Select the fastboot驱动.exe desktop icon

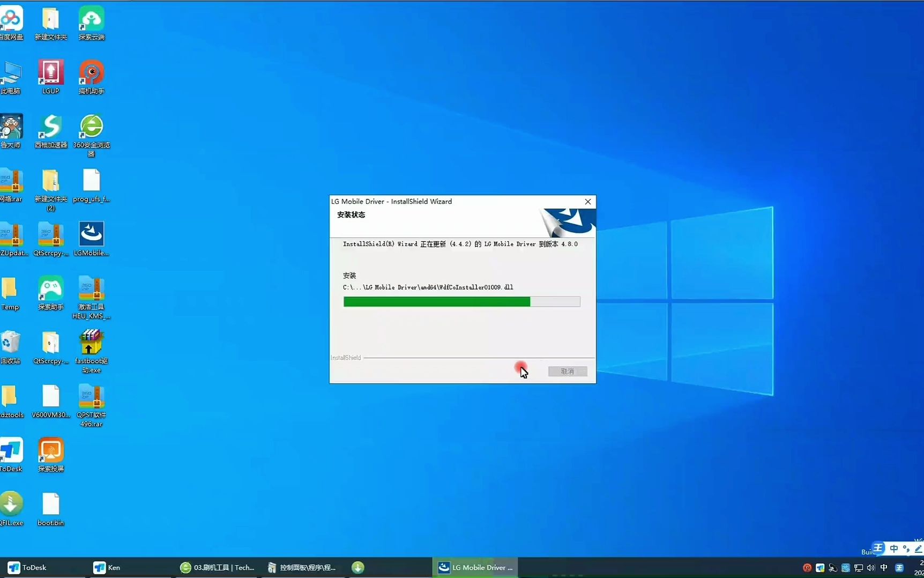tap(91, 352)
